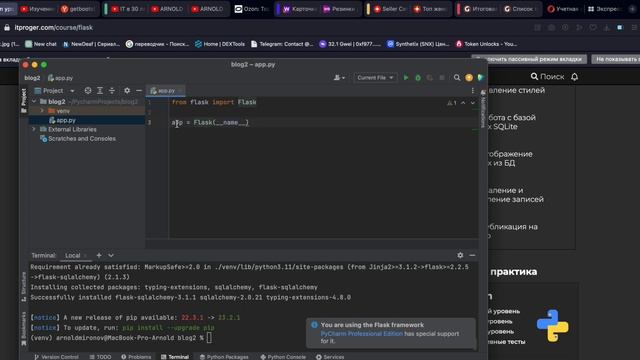Open the PyCharm Professional Edition link

361,334
